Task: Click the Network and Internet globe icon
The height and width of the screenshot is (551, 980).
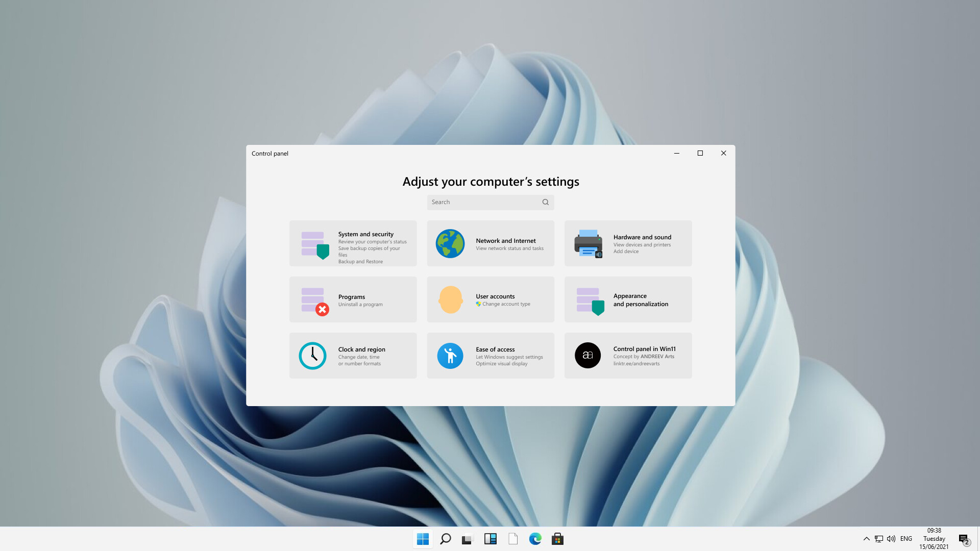Action: pyautogui.click(x=450, y=243)
